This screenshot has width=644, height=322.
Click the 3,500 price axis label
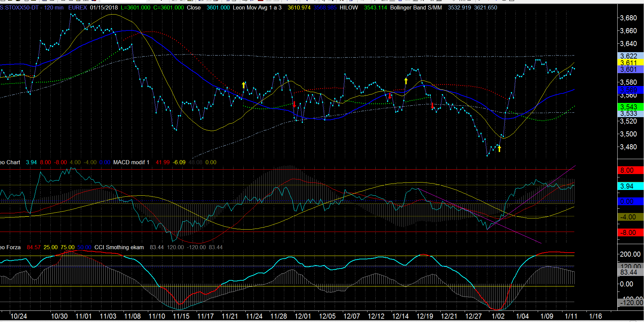pyautogui.click(x=628, y=134)
